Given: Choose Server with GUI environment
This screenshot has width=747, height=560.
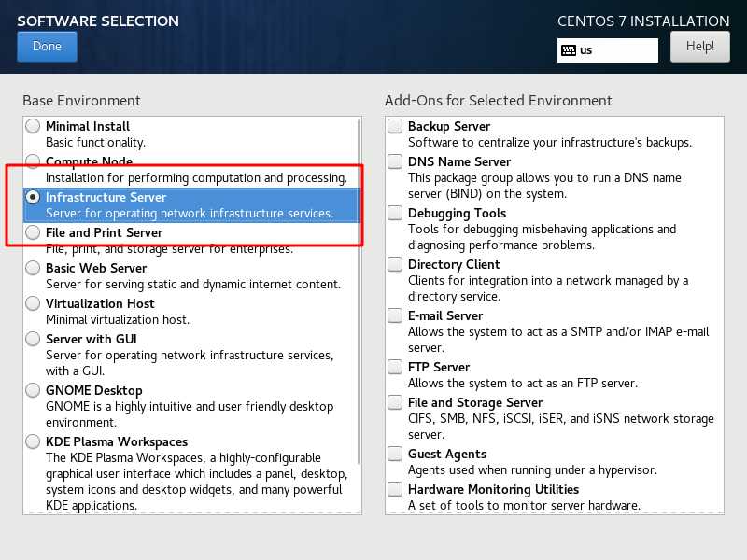Looking at the screenshot, I should (x=34, y=339).
